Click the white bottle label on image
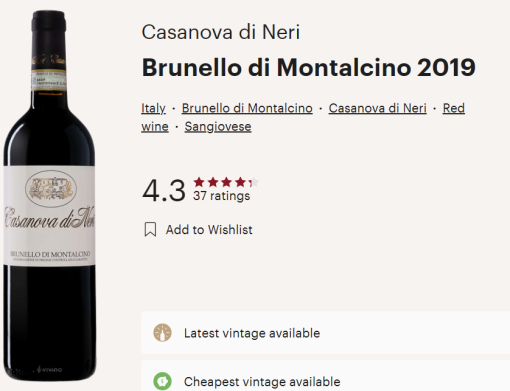 tap(49, 216)
